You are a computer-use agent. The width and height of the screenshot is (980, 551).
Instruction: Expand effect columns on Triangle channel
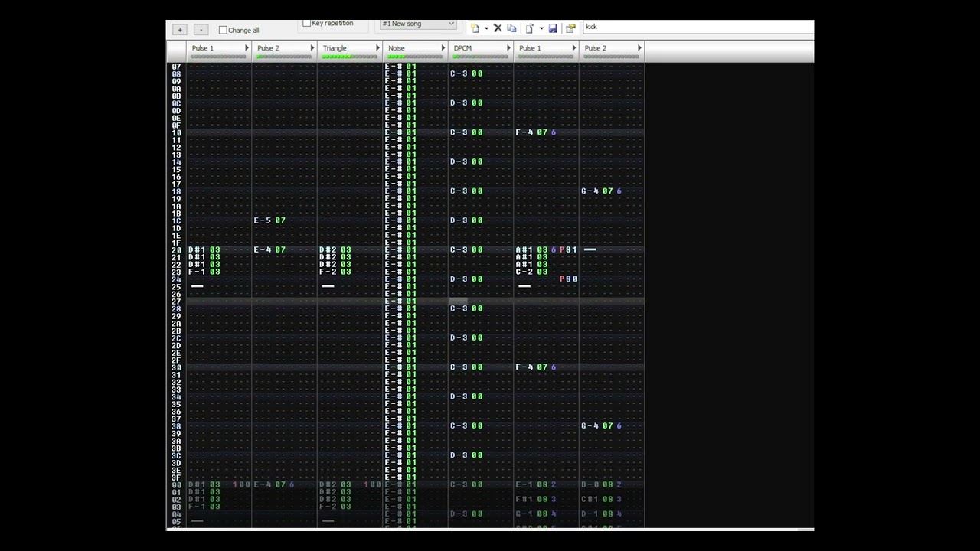click(x=377, y=48)
